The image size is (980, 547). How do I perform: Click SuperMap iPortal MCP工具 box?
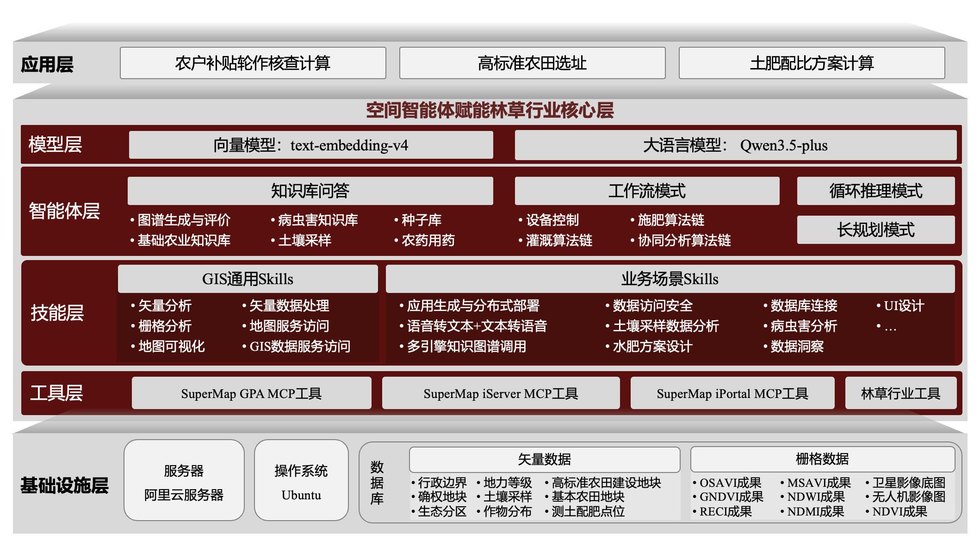coord(732,393)
